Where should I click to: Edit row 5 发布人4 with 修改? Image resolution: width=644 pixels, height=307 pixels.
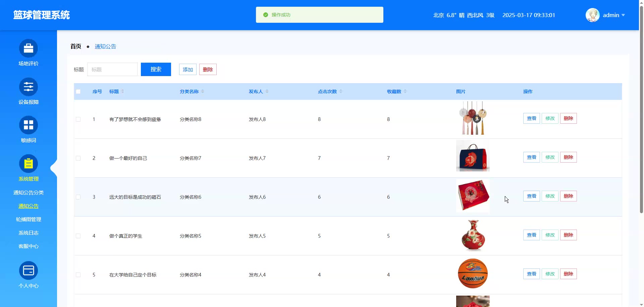tap(550, 274)
